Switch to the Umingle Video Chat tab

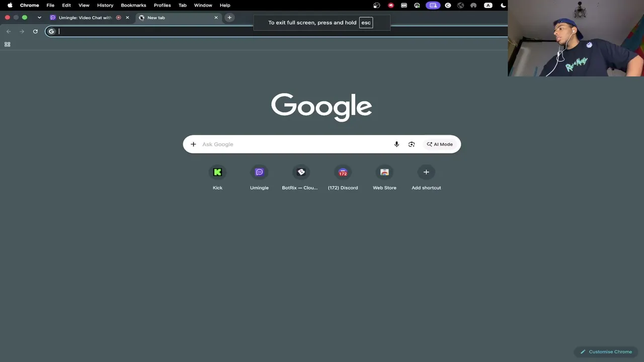coord(90,18)
